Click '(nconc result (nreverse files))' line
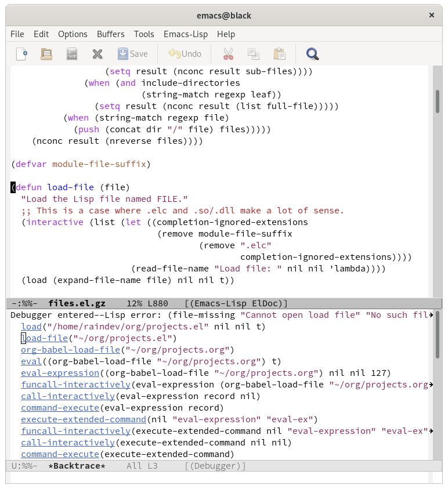 [x=117, y=141]
